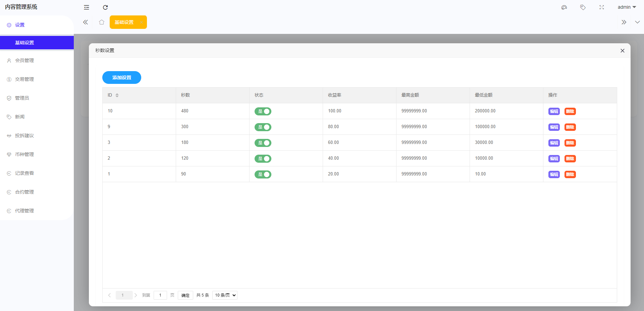Delete the row with 300 seconds
This screenshot has width=644, height=311.
click(x=570, y=127)
